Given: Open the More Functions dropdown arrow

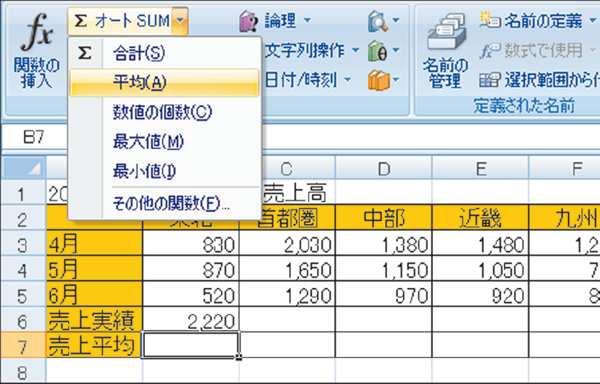Looking at the screenshot, I should (396, 80).
